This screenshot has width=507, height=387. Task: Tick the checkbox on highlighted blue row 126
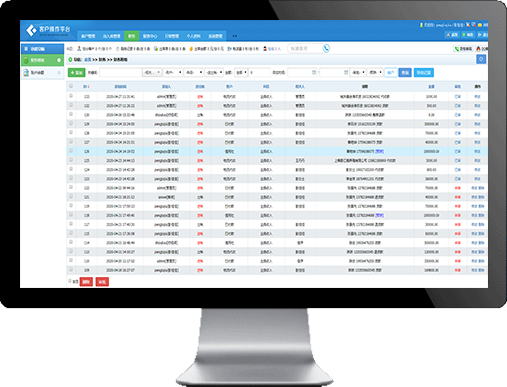71,151
